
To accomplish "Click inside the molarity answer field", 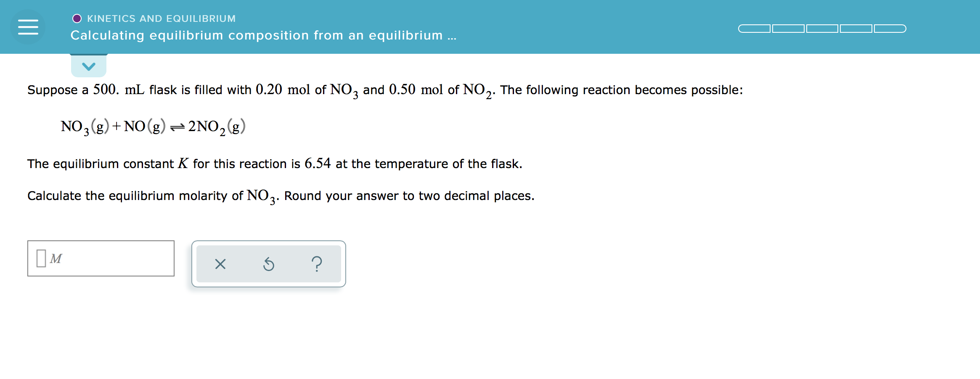I will pos(101,258).
